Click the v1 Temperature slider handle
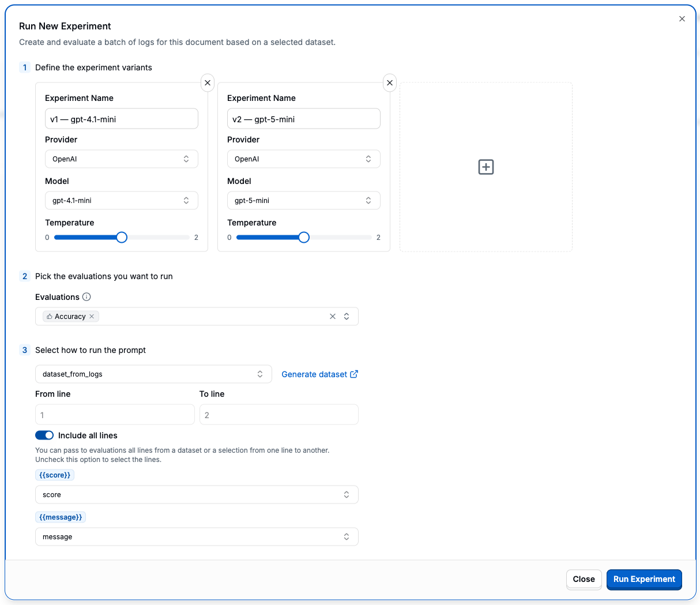Image resolution: width=700 pixels, height=605 pixels. (x=122, y=238)
